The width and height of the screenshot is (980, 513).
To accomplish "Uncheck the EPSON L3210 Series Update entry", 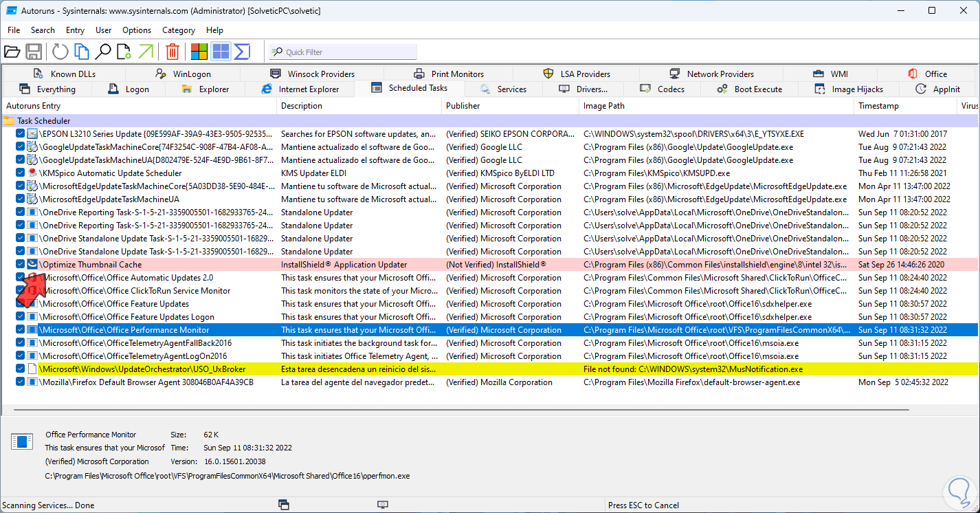I will coord(21,134).
